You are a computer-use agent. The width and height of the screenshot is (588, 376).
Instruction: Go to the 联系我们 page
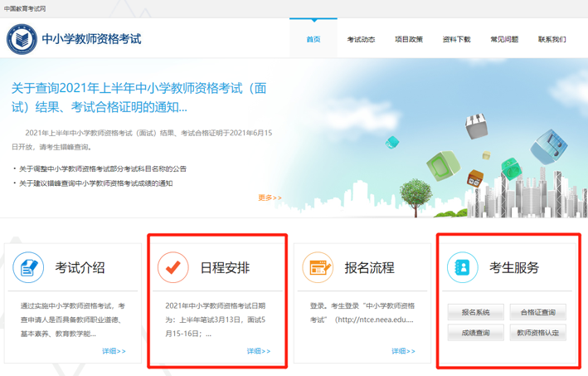[x=552, y=39]
